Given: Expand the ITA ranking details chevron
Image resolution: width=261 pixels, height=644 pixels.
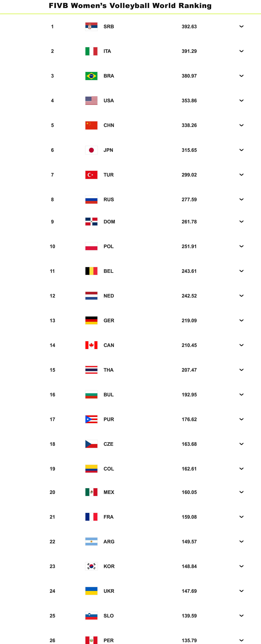Looking at the screenshot, I should [241, 51].
